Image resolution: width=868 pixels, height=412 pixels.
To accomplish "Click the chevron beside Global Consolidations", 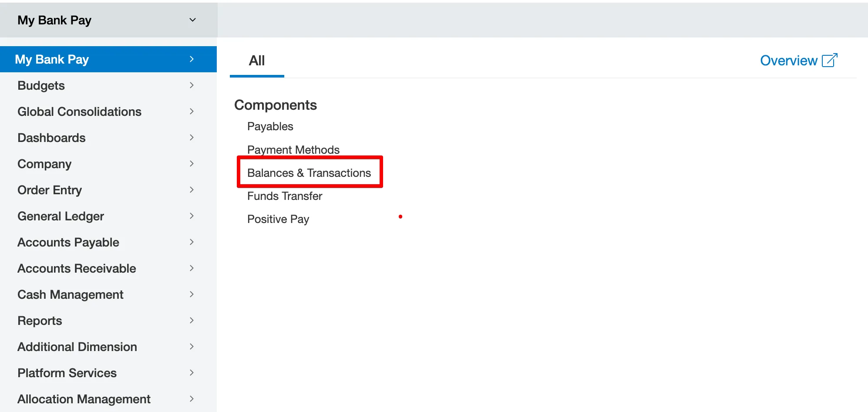I will point(192,111).
